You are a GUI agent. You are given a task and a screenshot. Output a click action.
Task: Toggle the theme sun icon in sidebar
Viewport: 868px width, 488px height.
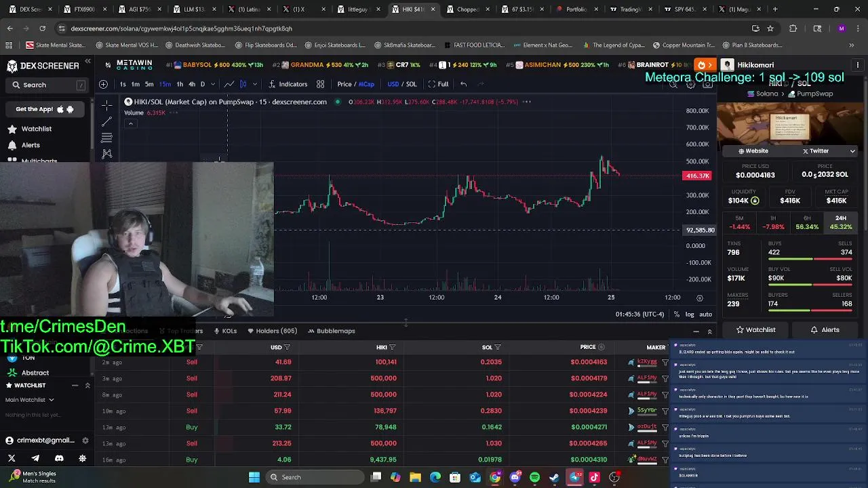[x=83, y=459]
